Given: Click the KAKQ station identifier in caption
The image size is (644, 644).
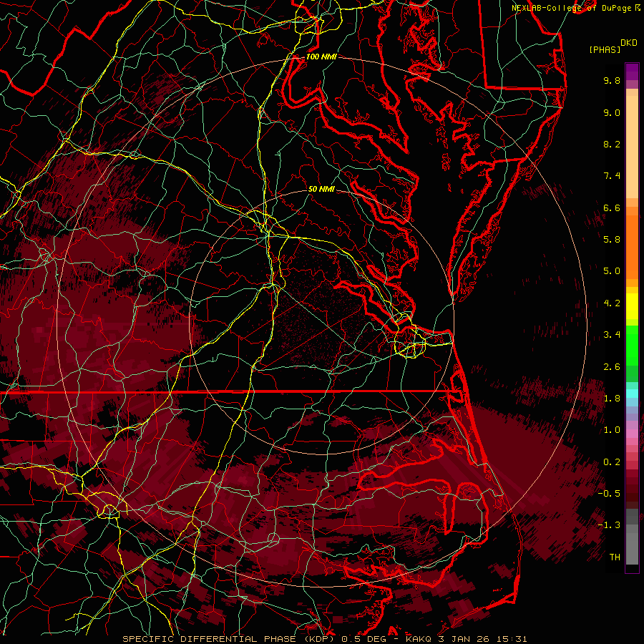Looking at the screenshot, I should (419, 639).
